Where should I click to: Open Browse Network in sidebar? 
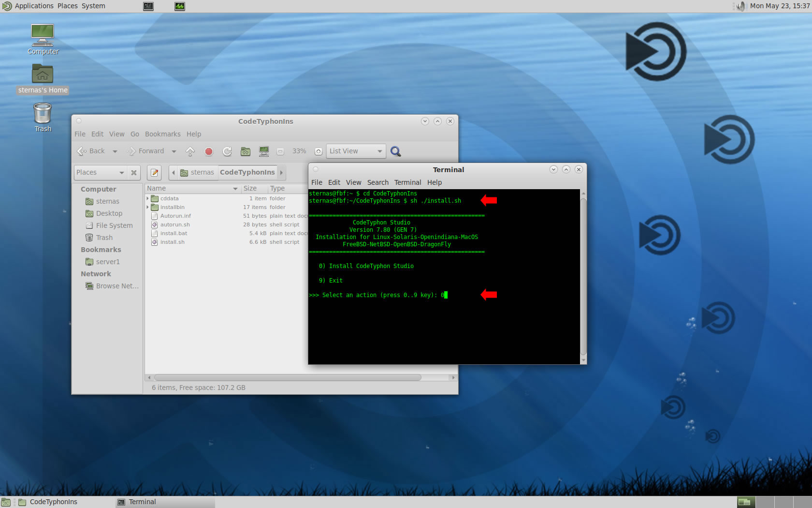pyautogui.click(x=117, y=286)
